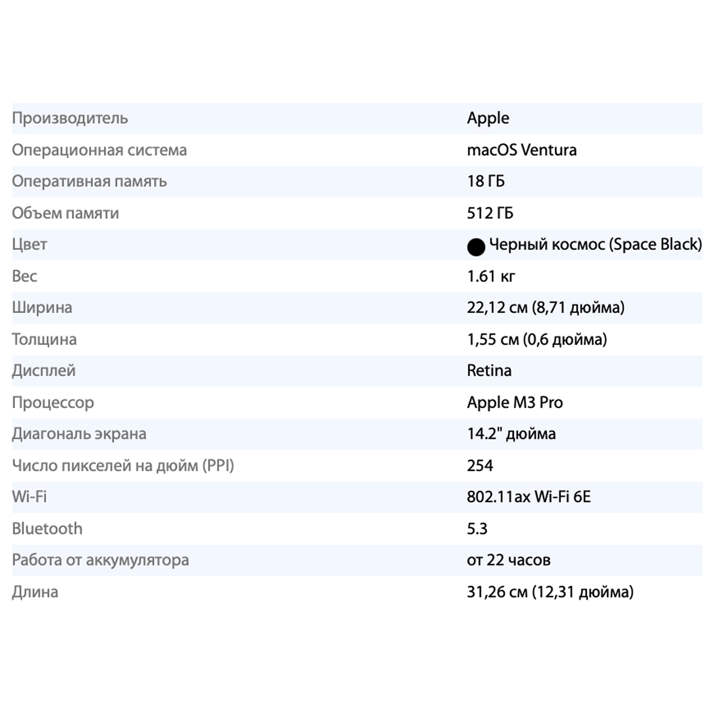
Task: Click the Диагональ экрана label
Action: (x=79, y=434)
